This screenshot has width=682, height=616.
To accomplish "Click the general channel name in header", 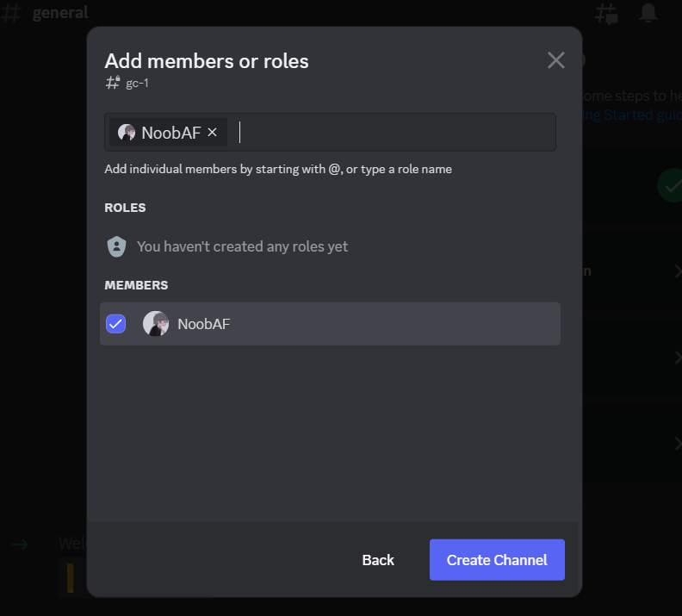I will pyautogui.click(x=60, y=13).
